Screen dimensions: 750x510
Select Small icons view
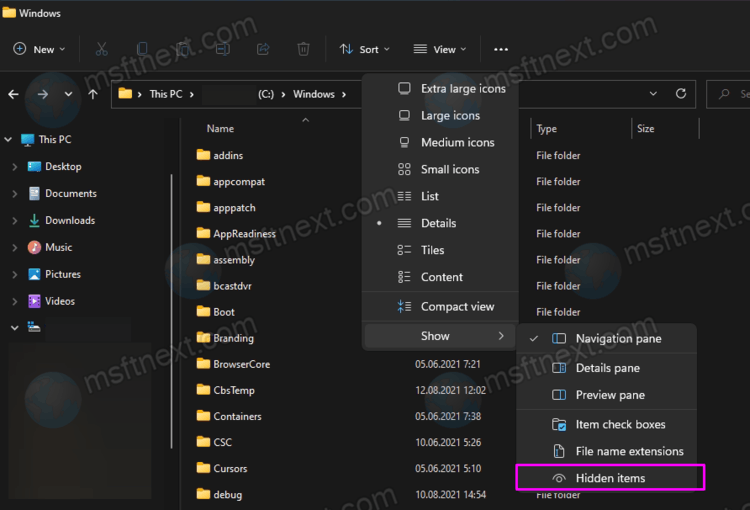tap(440, 169)
